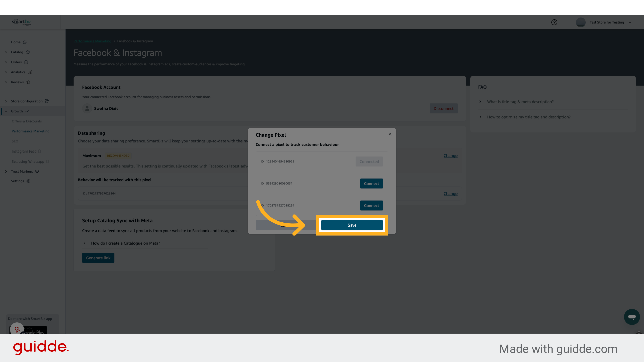Click the Settings gear icon
This screenshot has height=362, width=644.
[29, 181]
